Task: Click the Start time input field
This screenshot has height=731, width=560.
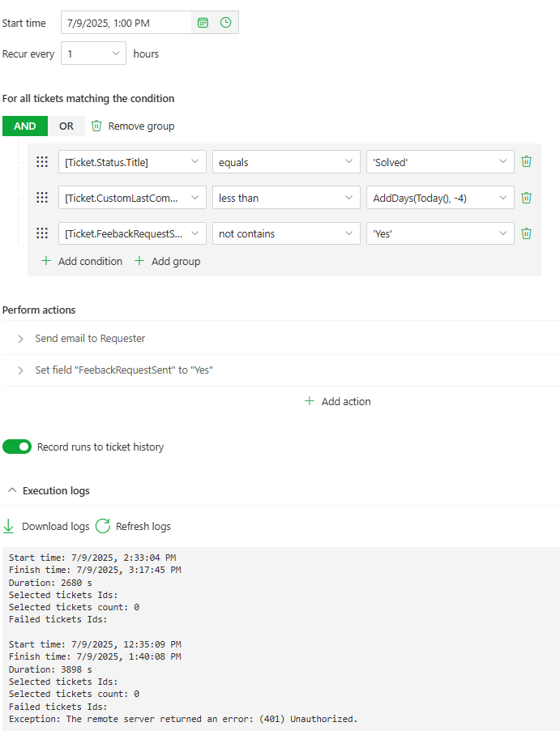Action: point(126,23)
